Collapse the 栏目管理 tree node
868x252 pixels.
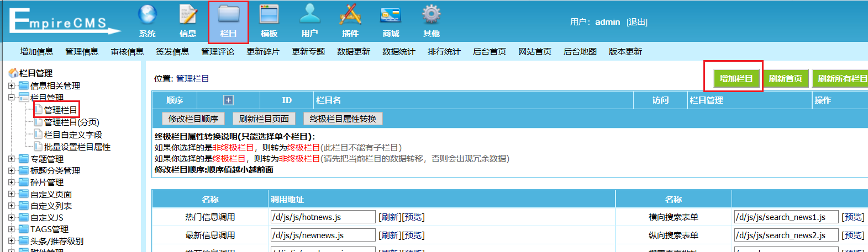pos(12,97)
